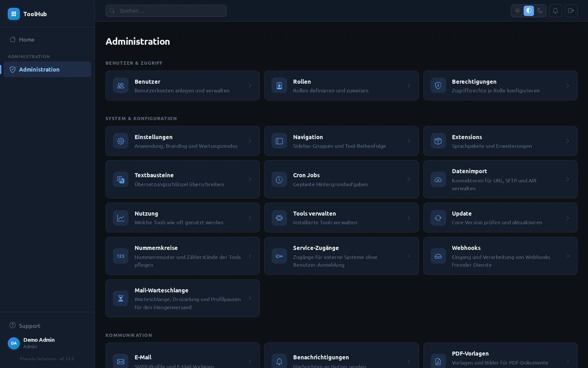Click the Textbausteine translation icon

[121, 180]
